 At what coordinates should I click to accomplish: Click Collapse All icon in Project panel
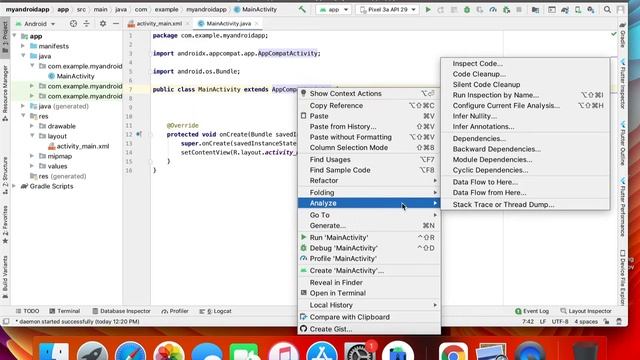[87, 24]
